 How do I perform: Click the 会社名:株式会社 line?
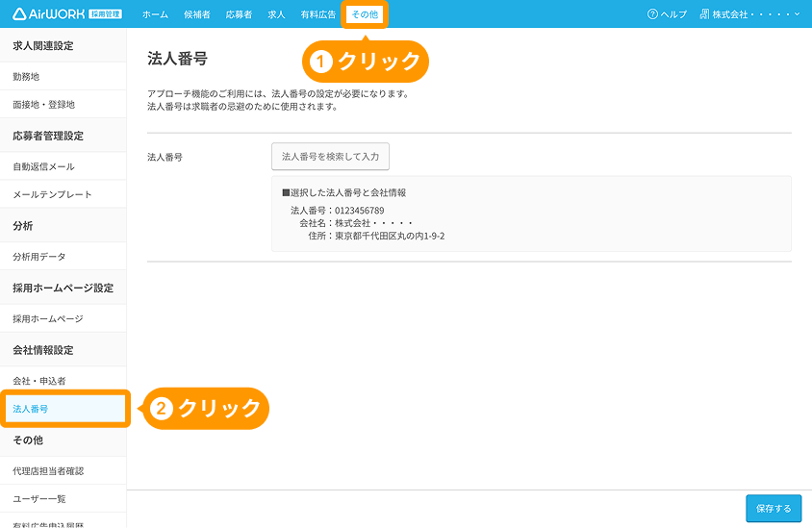356,223
